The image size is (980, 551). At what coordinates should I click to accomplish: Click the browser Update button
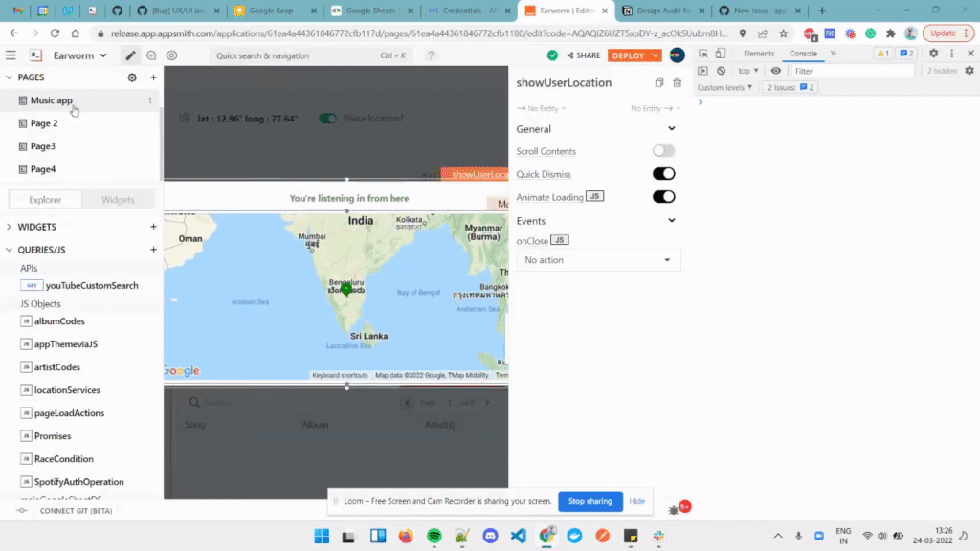947,33
